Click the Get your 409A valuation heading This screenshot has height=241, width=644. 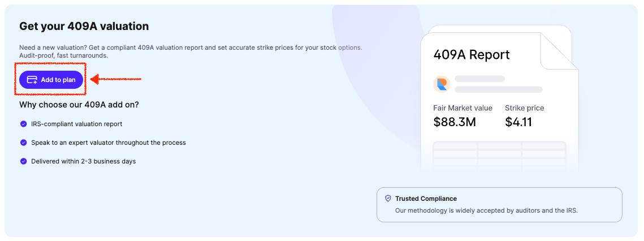click(84, 26)
